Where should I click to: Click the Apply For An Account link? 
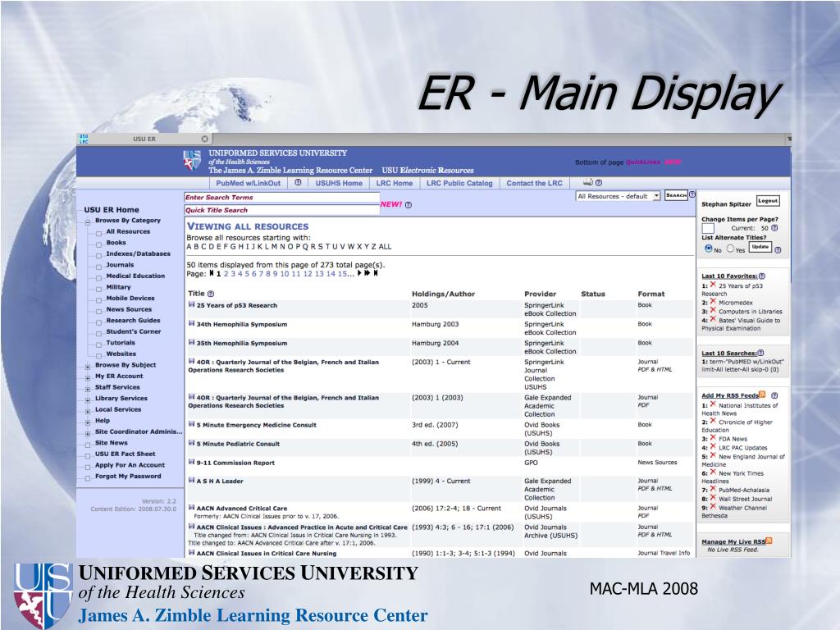[130, 465]
